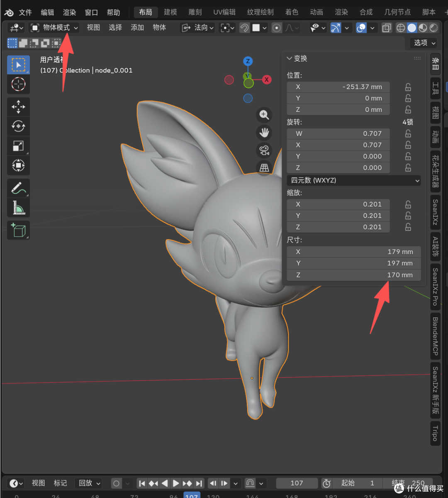Image resolution: width=448 pixels, height=498 pixels.
Task: Choose the Measure ruler tool
Action: (x=18, y=207)
